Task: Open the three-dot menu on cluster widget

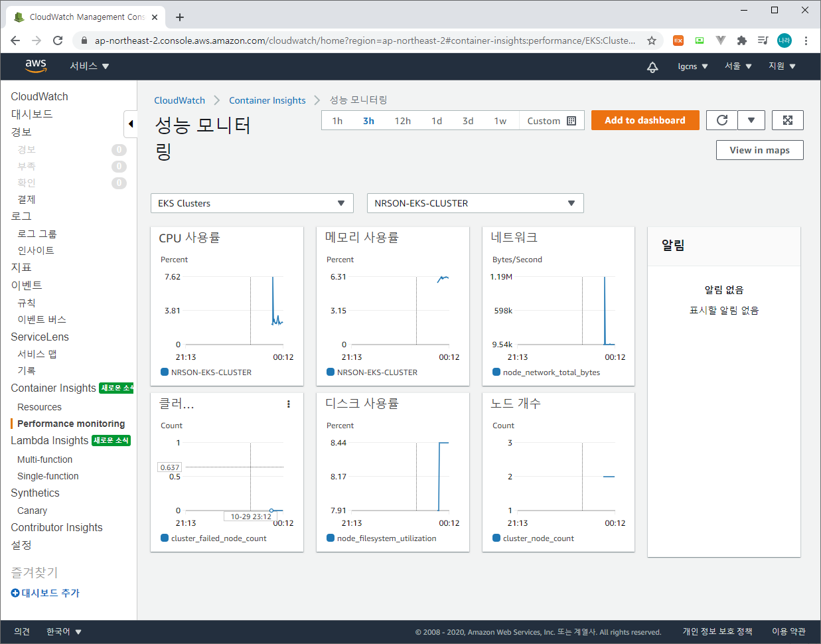Action: click(288, 404)
